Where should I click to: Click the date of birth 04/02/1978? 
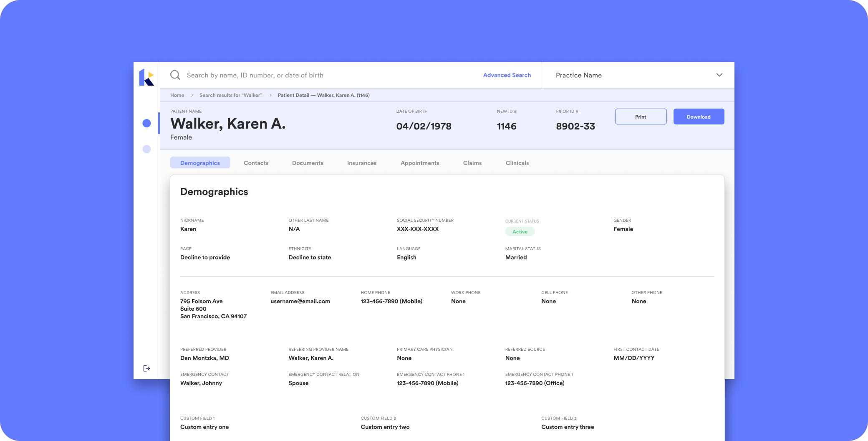[x=424, y=127]
